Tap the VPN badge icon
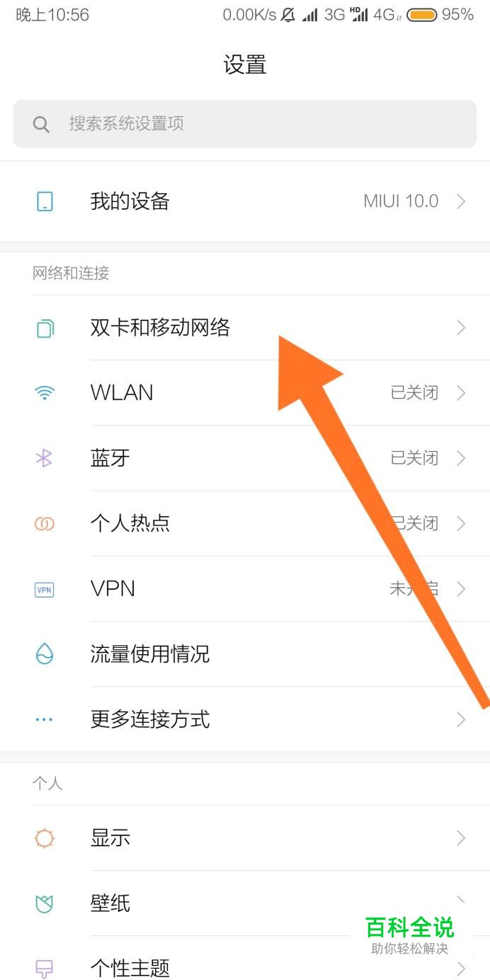 point(45,589)
